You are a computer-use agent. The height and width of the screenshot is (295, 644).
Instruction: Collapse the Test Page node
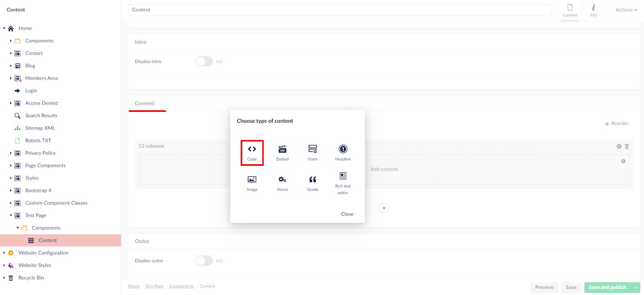(x=10, y=215)
